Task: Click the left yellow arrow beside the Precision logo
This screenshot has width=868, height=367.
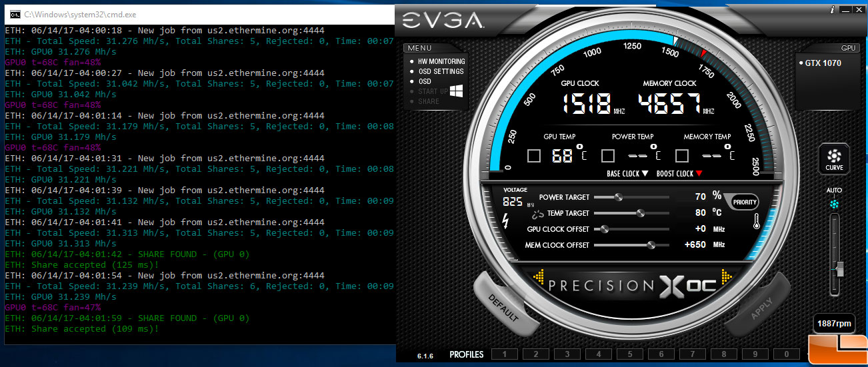Action: pyautogui.click(x=539, y=275)
